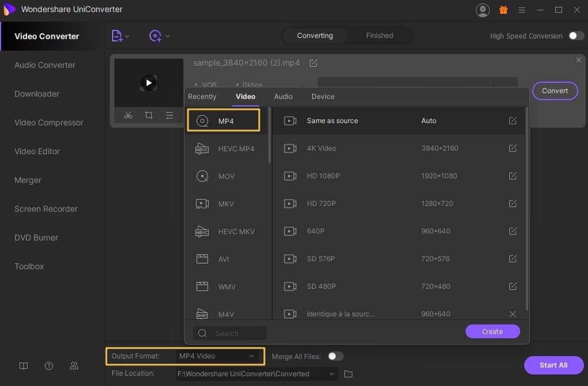Open Downloader in sidebar
Image resolution: width=588 pixels, height=386 pixels.
[x=37, y=94]
